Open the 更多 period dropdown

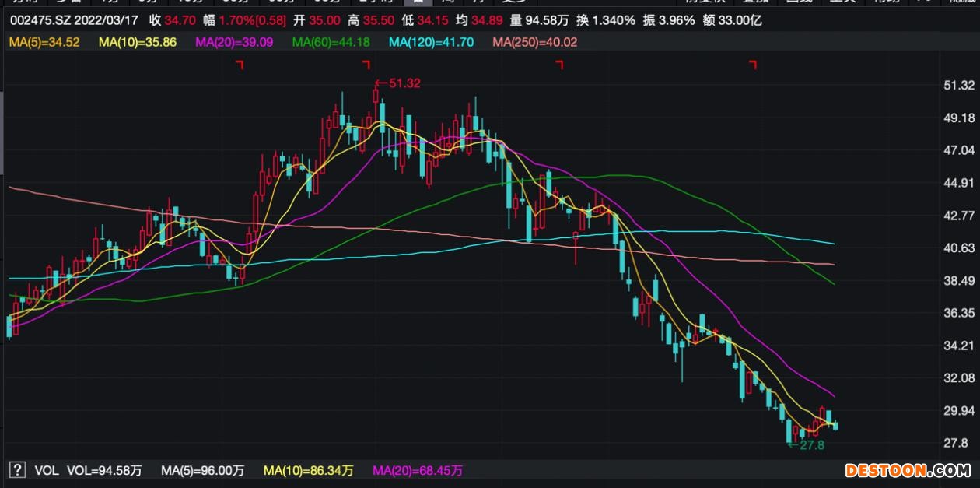tap(513, 3)
